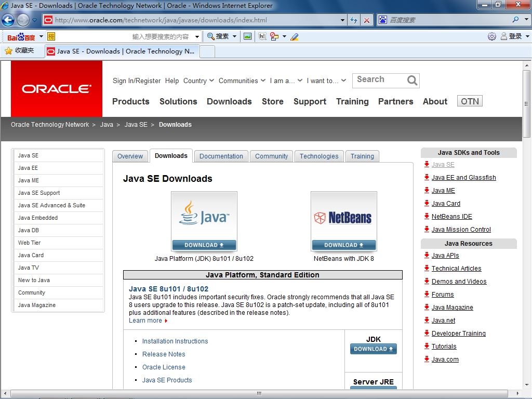Click the magnifier icon in Baidu search box
Image resolution: width=532 pixels, height=399 pixels.
[x=516, y=20]
